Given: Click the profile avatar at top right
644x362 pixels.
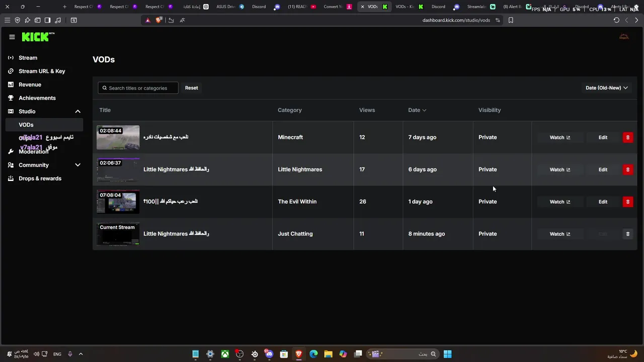Looking at the screenshot, I should [x=624, y=37].
